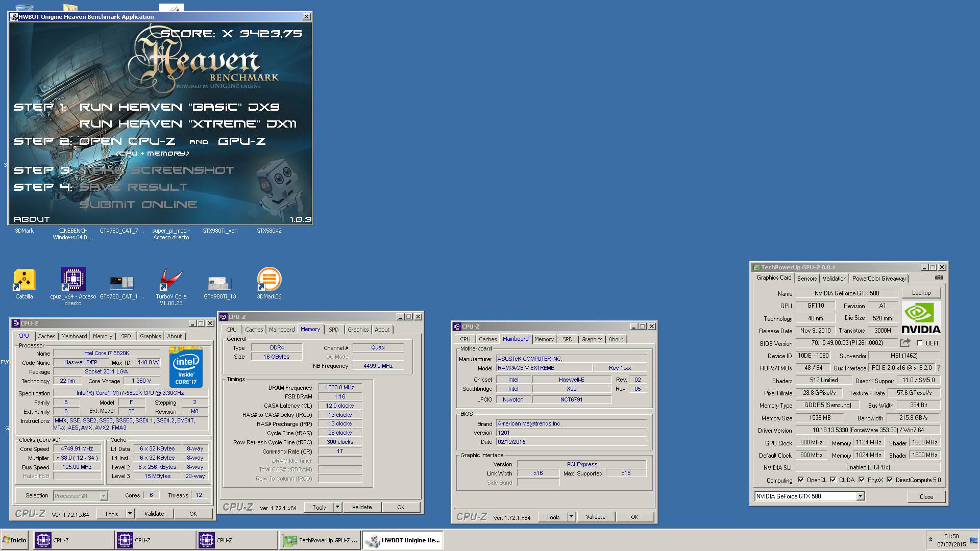Click the Bus Interface question mark in GPU-Z
This screenshot has width=980, height=551.
939,368
